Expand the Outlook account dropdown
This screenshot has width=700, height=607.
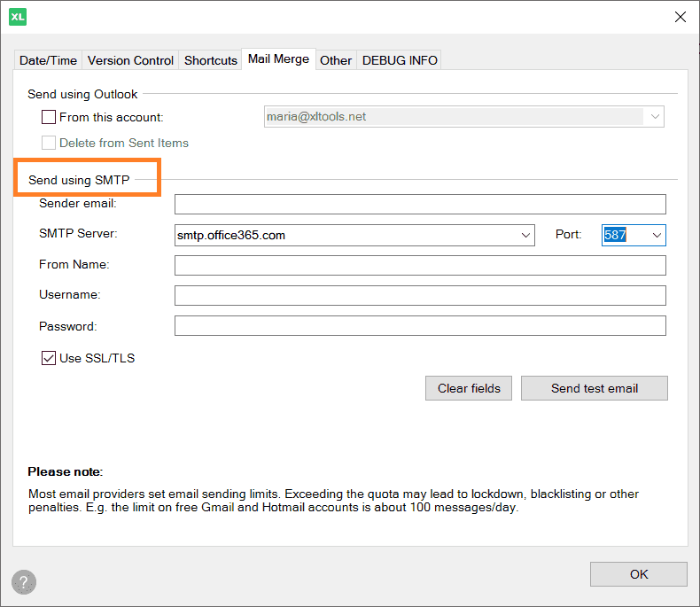coord(655,116)
